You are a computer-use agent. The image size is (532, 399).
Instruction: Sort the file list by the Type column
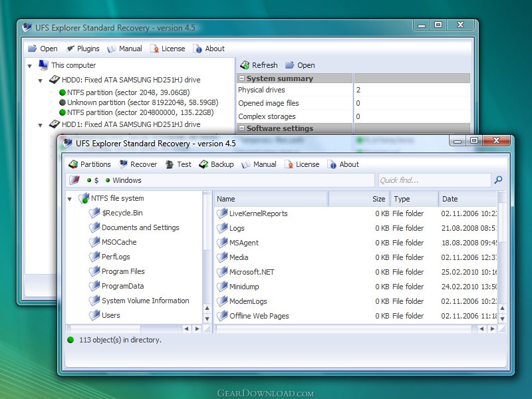(414, 199)
